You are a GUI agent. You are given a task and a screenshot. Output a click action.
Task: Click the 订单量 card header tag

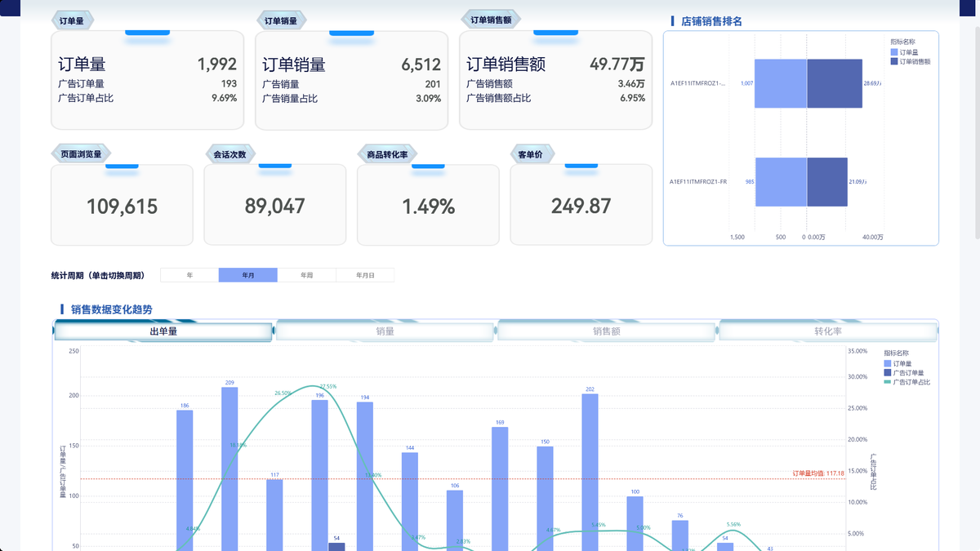click(72, 20)
